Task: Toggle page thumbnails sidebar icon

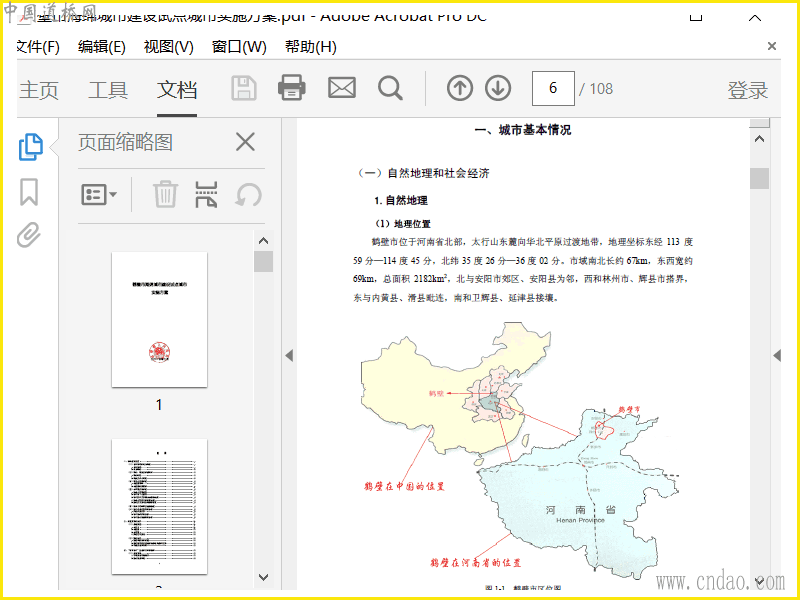Action: (31, 147)
